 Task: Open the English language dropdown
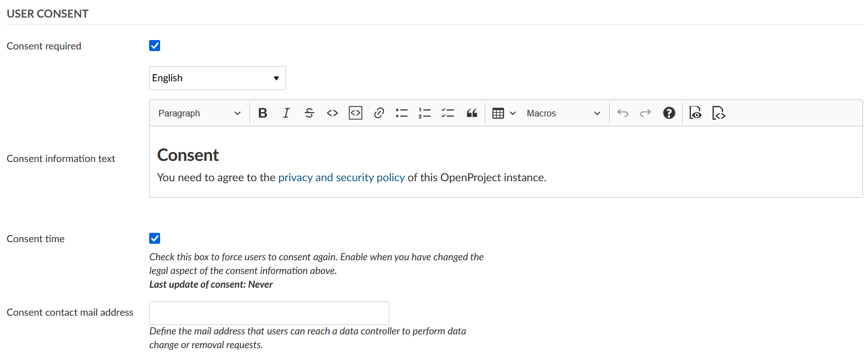[217, 78]
